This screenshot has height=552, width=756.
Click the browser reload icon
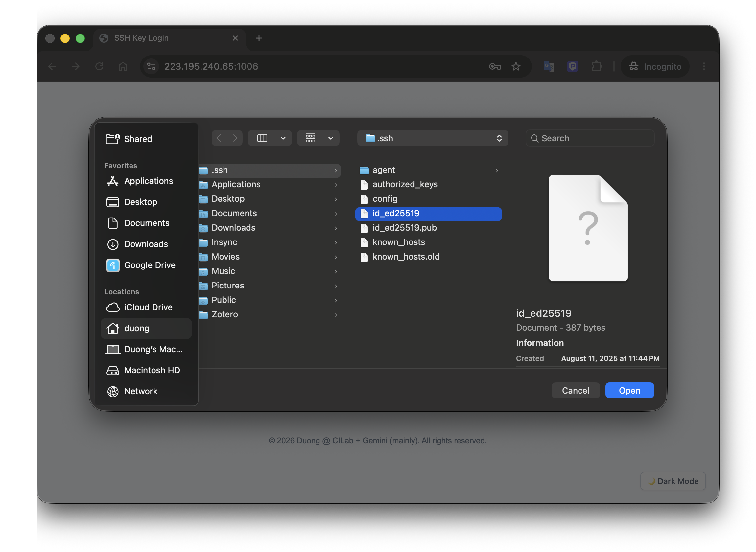[x=99, y=66]
